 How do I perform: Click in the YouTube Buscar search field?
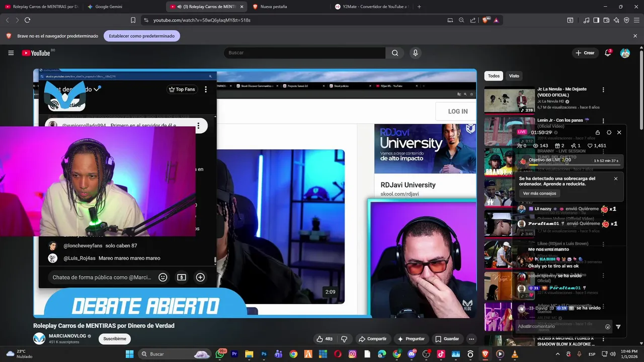[x=304, y=53]
